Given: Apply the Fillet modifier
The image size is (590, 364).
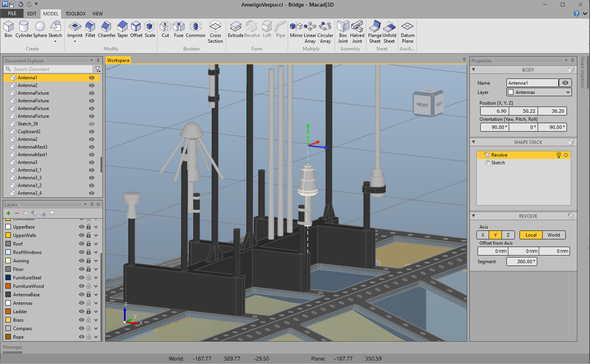Looking at the screenshot, I should [x=90, y=29].
